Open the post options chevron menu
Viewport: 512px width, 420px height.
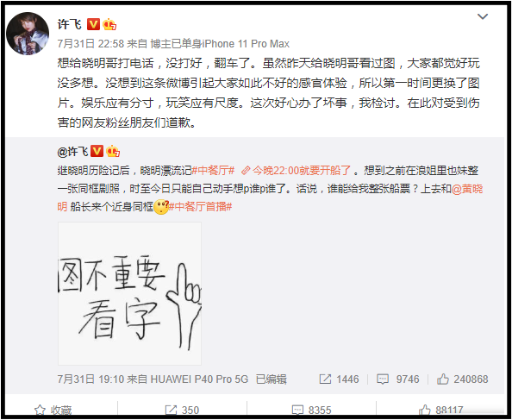tap(483, 16)
